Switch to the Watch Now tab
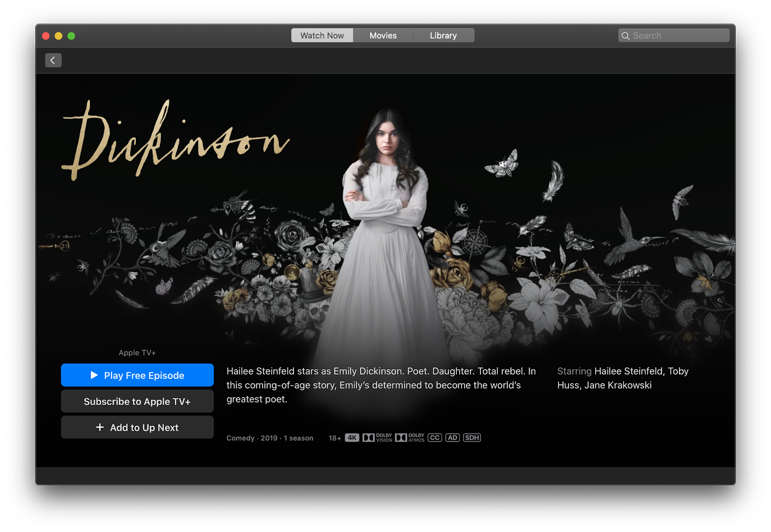Image resolution: width=771 pixels, height=532 pixels. (322, 36)
